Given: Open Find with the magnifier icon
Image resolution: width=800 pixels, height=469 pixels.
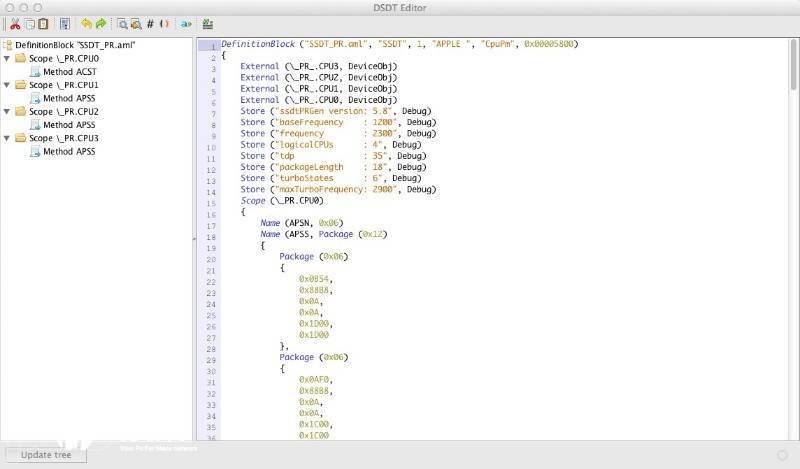Looking at the screenshot, I should [122, 23].
